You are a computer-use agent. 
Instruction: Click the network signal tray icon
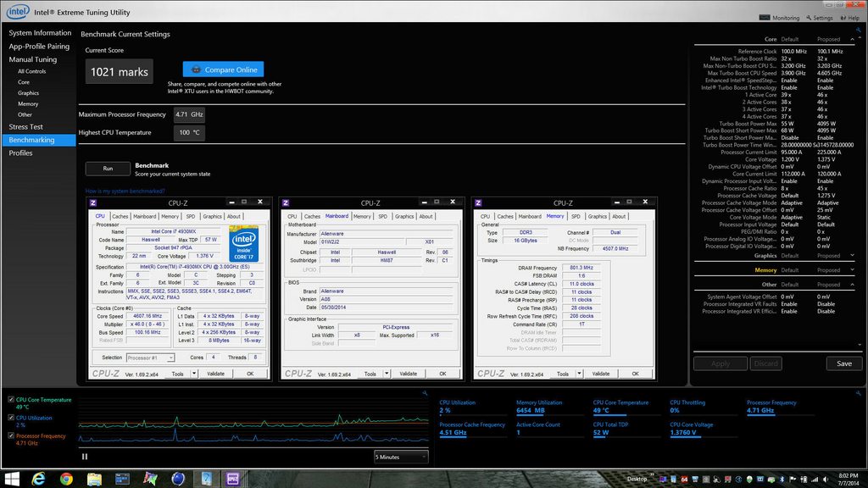pos(815,480)
